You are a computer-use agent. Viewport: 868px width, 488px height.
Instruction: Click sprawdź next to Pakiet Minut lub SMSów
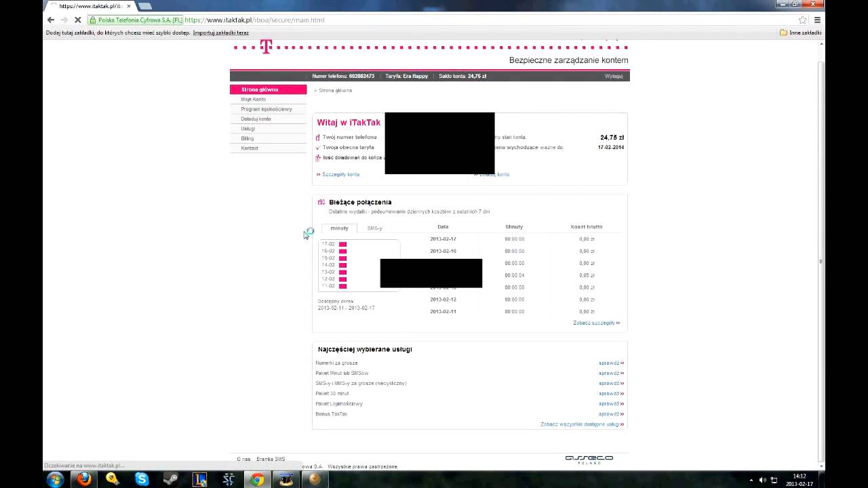611,373
